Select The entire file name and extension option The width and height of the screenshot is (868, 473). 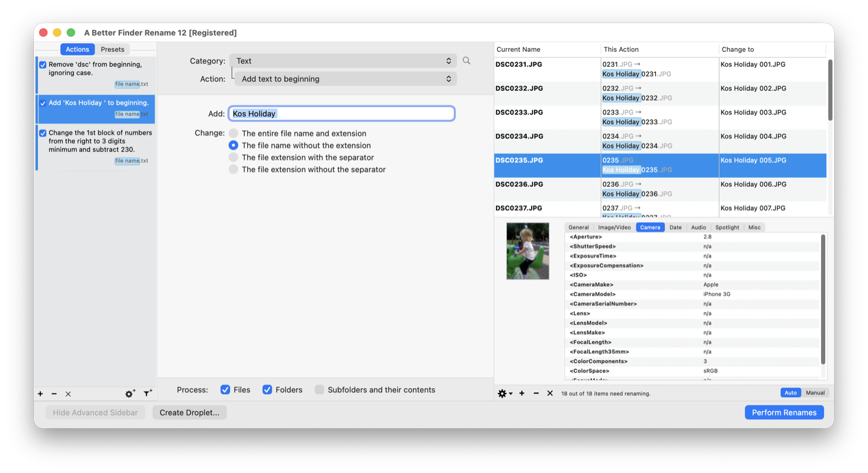coord(233,133)
